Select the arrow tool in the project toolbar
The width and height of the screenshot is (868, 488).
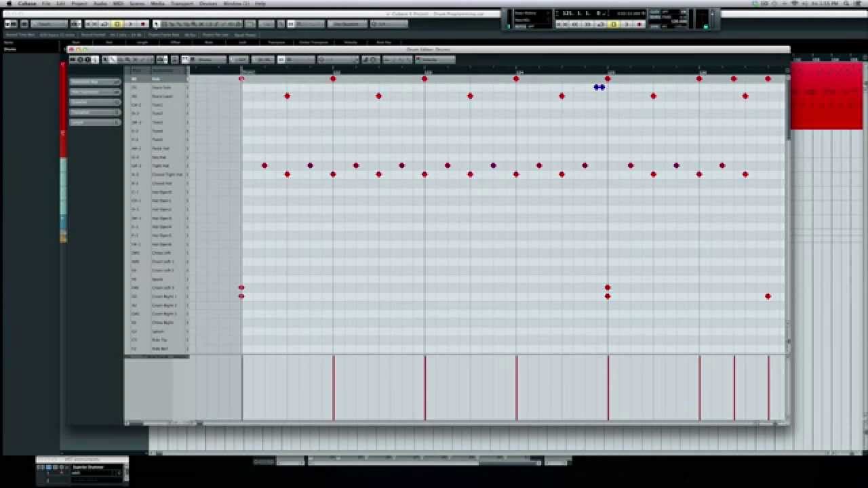156,24
